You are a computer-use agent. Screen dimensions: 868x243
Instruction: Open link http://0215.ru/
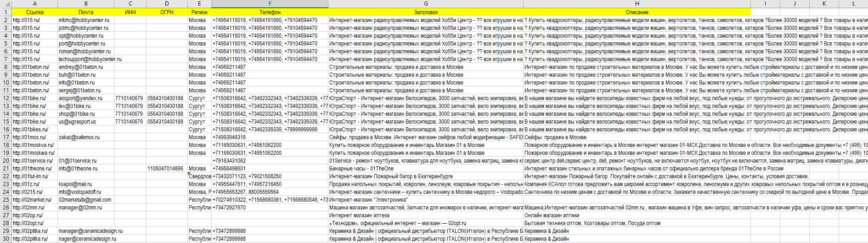coord(28,192)
